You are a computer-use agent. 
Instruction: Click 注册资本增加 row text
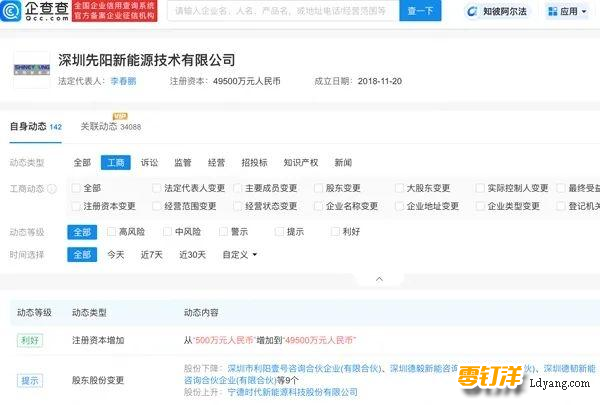pyautogui.click(x=98, y=340)
